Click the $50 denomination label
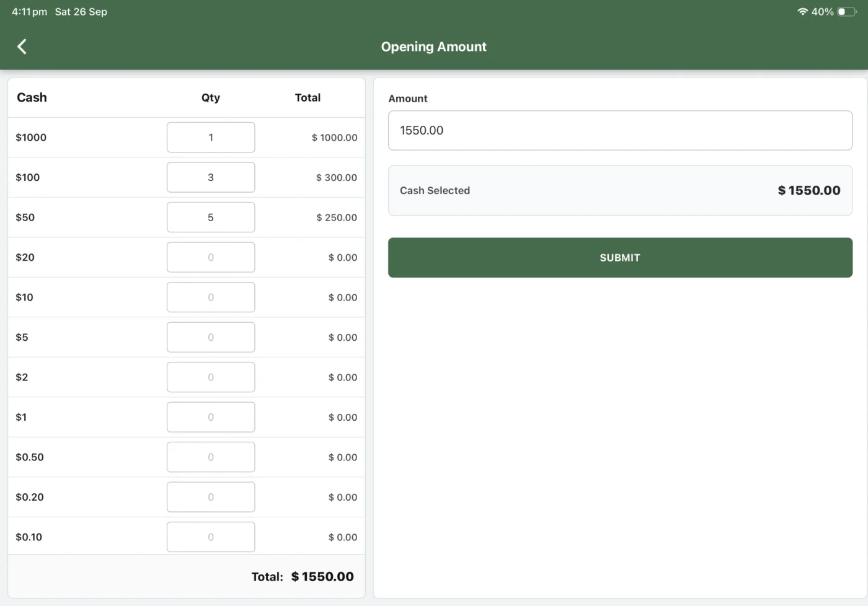868x606 pixels. click(25, 217)
